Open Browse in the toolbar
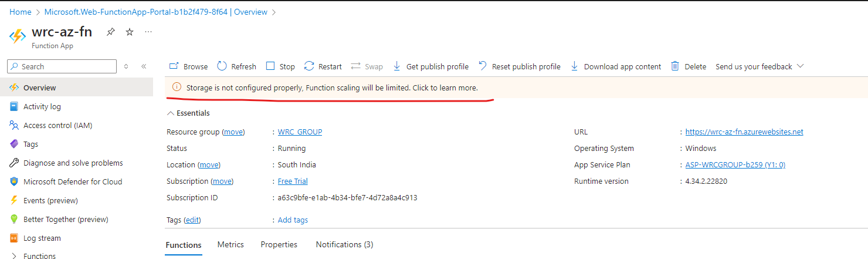 point(188,66)
